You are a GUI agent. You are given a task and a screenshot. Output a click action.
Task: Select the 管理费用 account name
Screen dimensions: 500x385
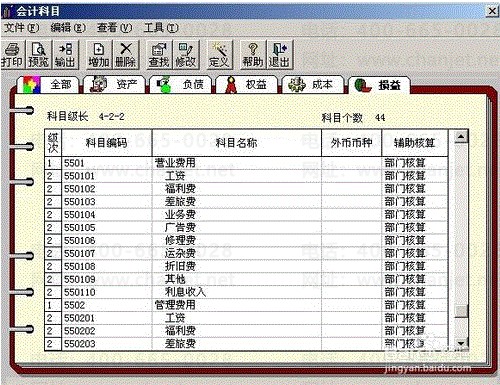click(x=175, y=305)
